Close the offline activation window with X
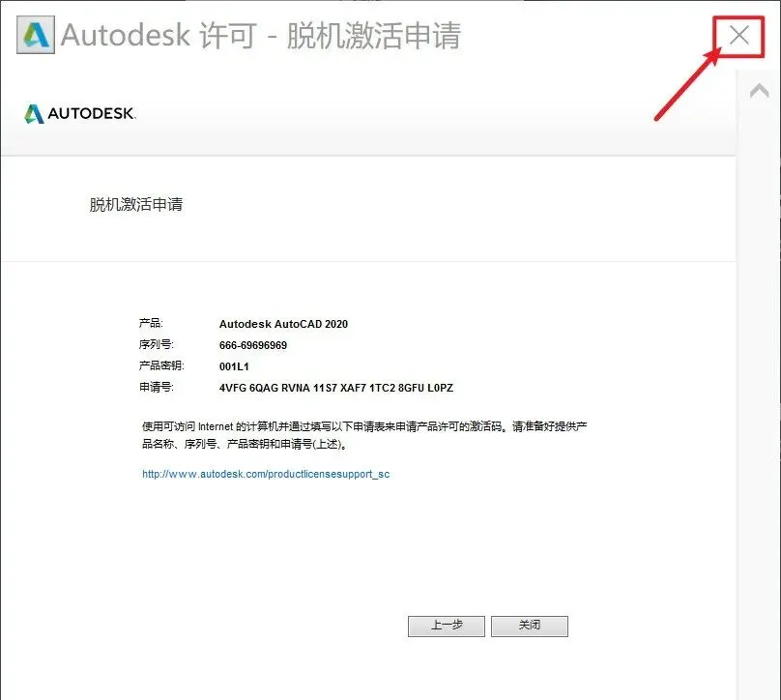 [739, 36]
